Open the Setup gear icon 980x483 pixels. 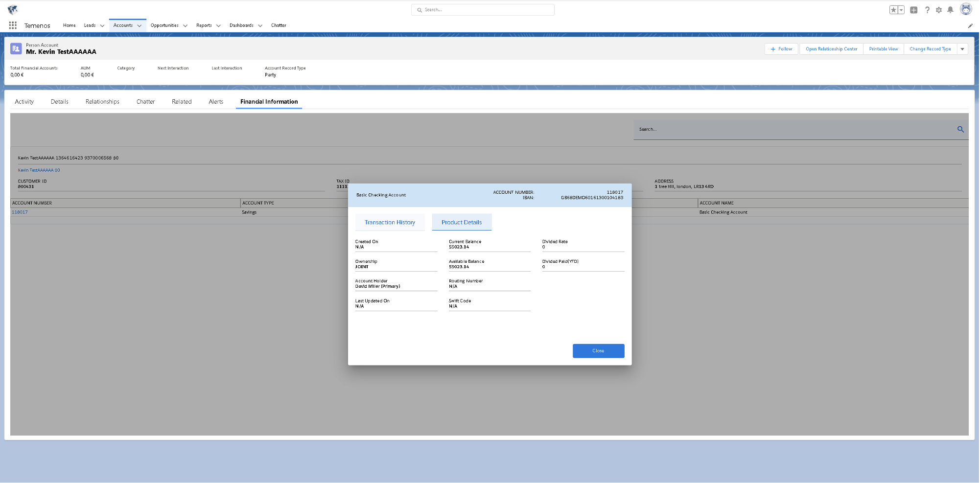pos(938,10)
